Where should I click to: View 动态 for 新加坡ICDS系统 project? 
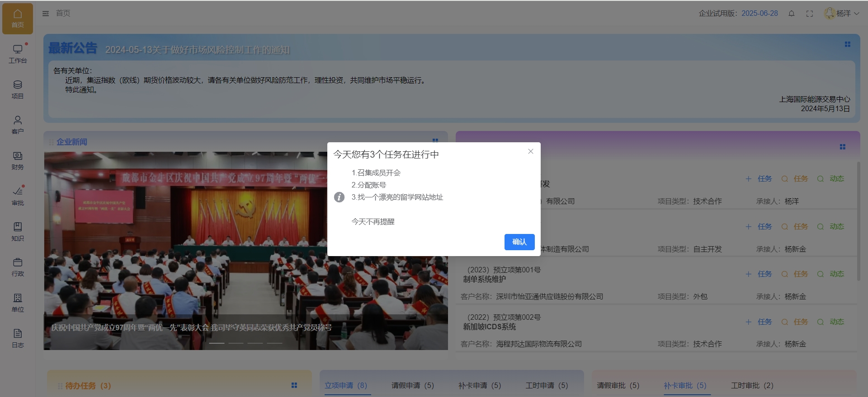[831, 322]
